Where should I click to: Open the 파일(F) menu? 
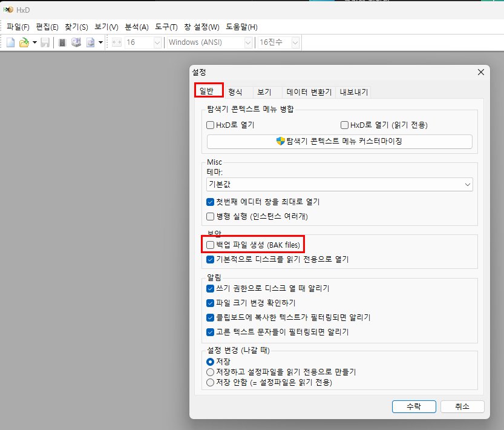point(18,27)
